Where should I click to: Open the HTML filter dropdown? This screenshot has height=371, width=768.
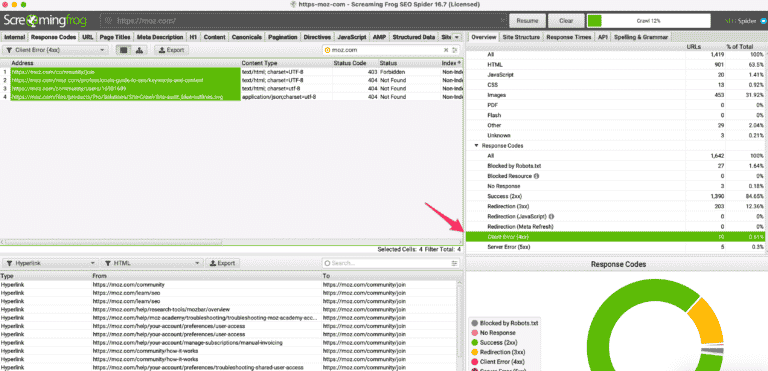(x=151, y=263)
